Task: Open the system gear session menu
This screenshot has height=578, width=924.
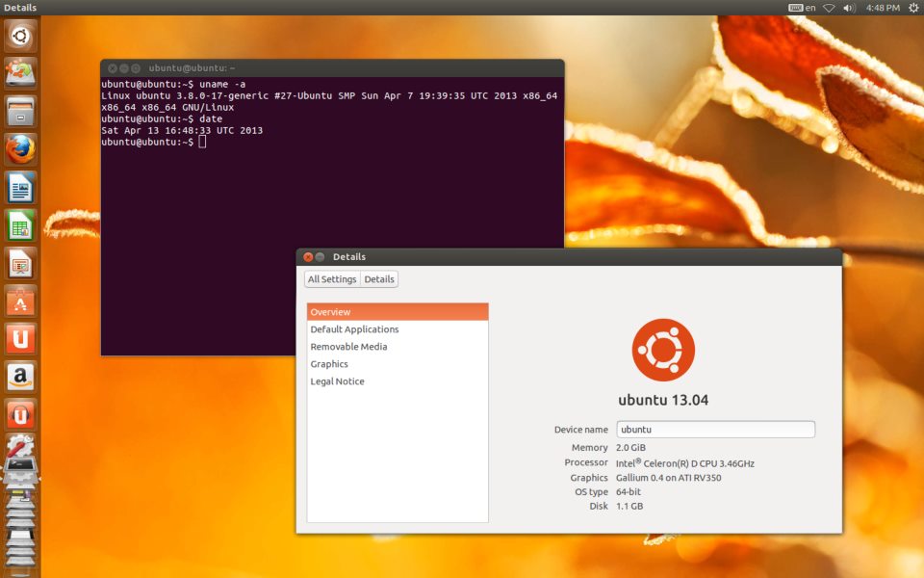Action: point(913,8)
